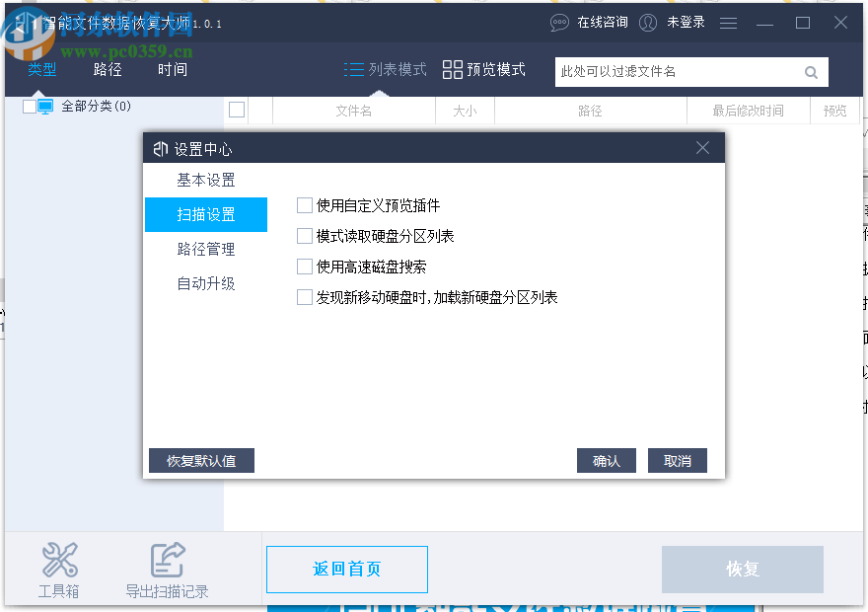Switch to 基本设置 section
This screenshot has height=612, width=868.
[205, 180]
